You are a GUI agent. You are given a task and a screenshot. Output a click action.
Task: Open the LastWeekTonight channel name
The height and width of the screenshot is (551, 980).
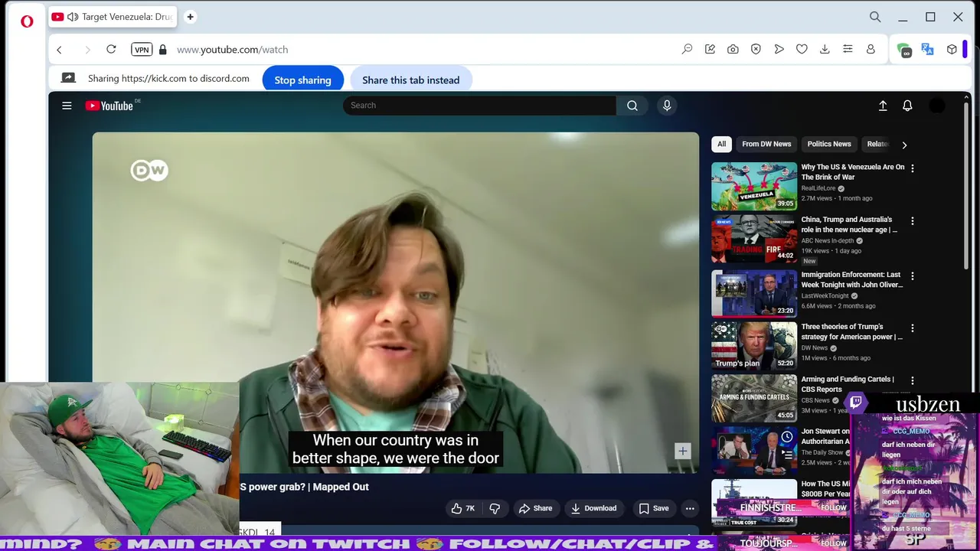[825, 295]
